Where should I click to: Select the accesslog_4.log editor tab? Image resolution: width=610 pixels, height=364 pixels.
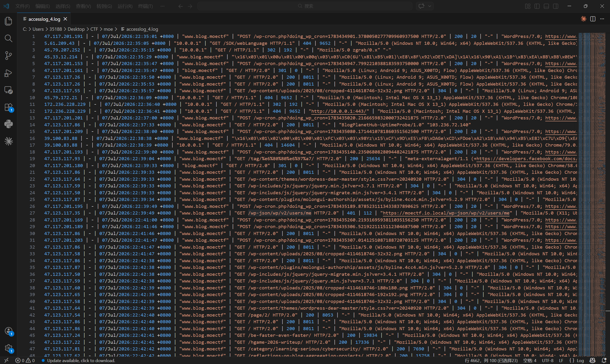44,19
